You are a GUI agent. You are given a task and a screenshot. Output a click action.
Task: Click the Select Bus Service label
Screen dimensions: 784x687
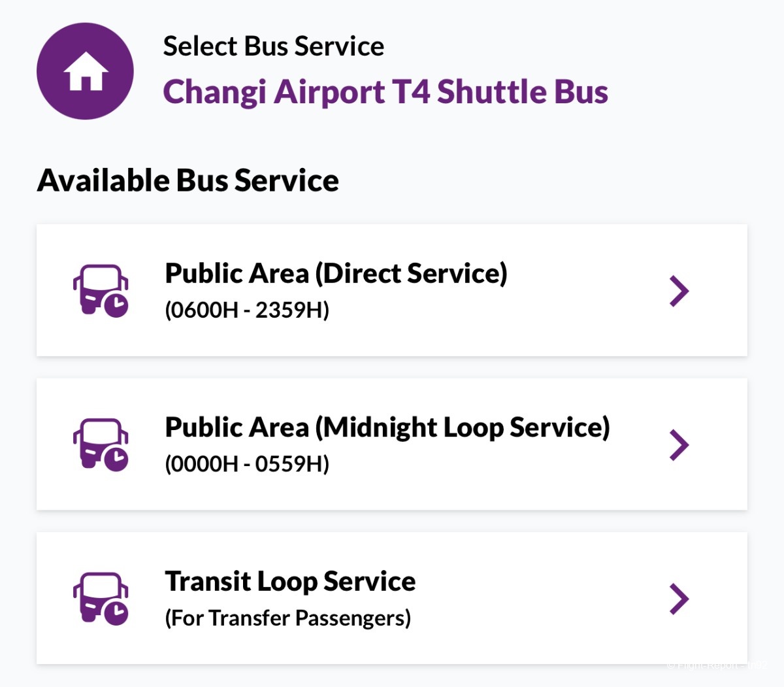(x=274, y=46)
